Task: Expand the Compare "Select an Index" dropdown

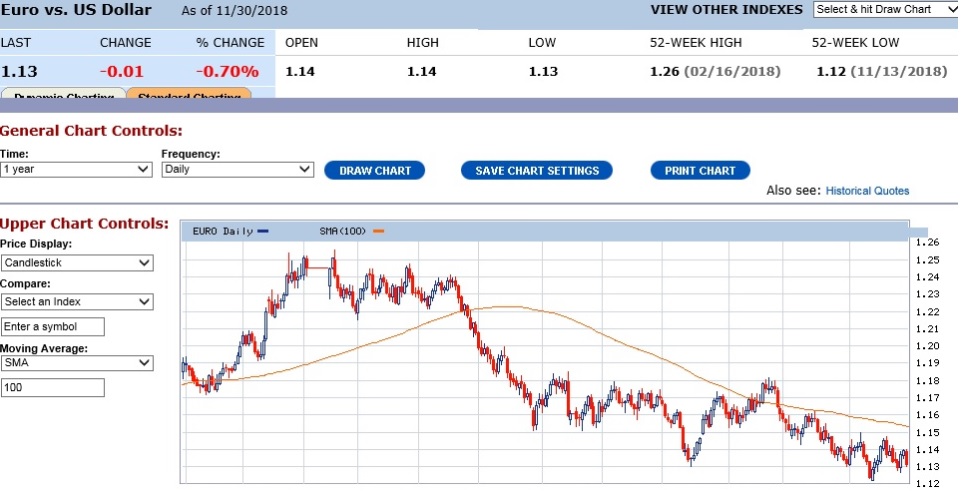Action: pos(77,301)
